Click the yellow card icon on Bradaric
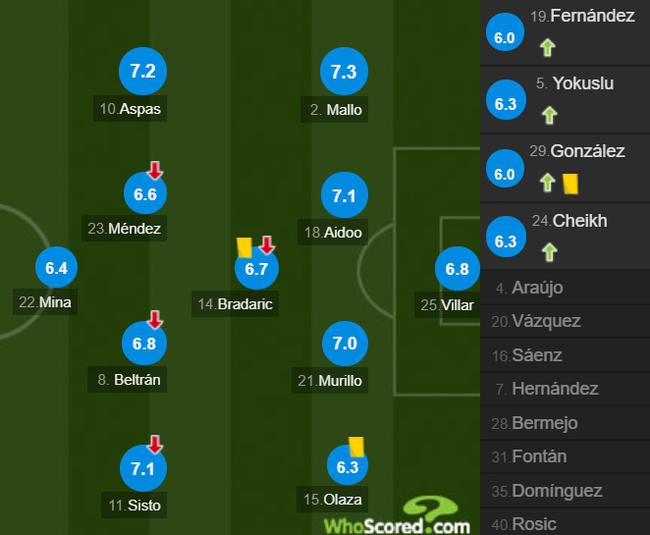The width and height of the screenshot is (650, 535). point(244,248)
